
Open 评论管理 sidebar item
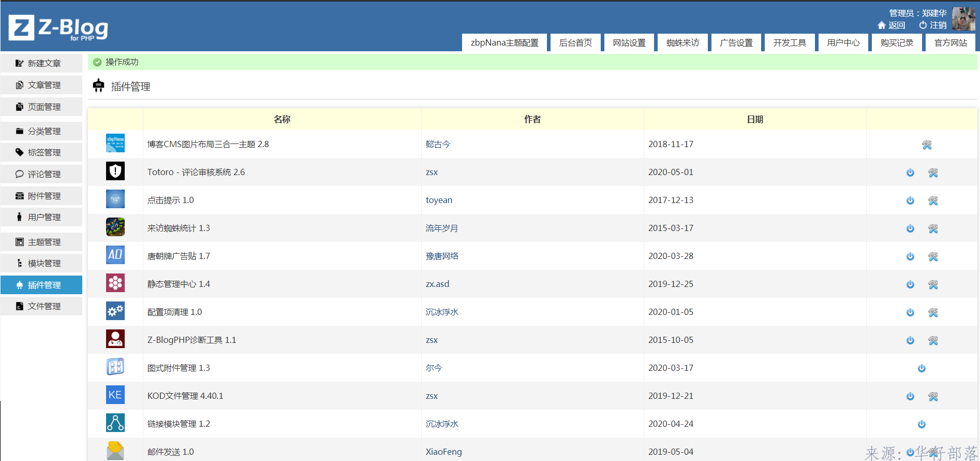click(x=41, y=174)
